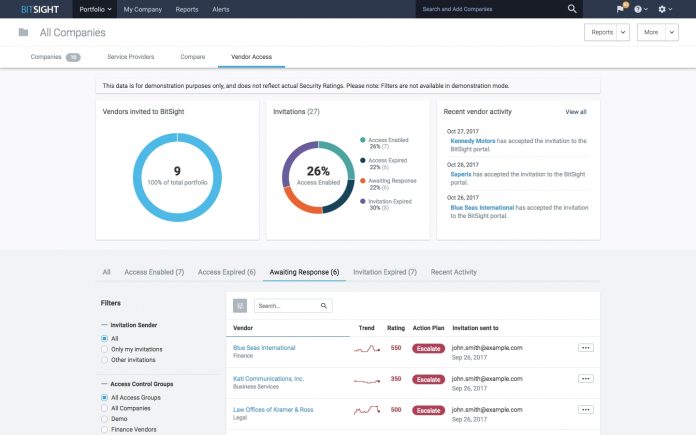Open the ellipsis menu for Kati Communications
The width and height of the screenshot is (696, 435).
585,379
